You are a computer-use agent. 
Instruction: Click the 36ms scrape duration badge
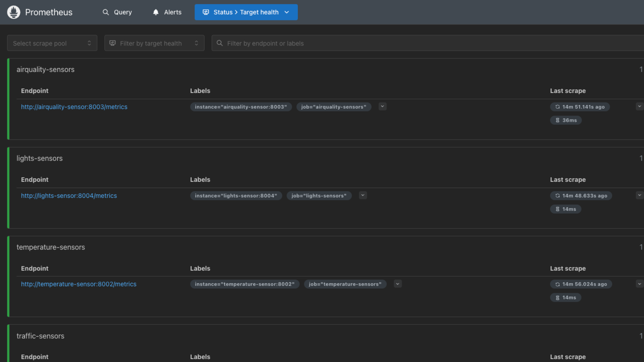point(566,120)
